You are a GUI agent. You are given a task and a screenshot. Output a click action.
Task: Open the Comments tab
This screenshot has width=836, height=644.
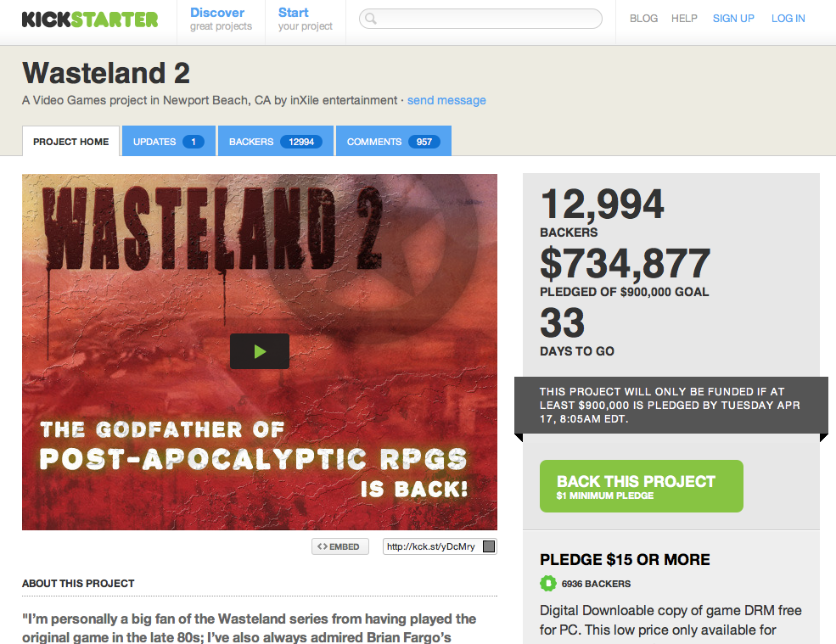394,142
